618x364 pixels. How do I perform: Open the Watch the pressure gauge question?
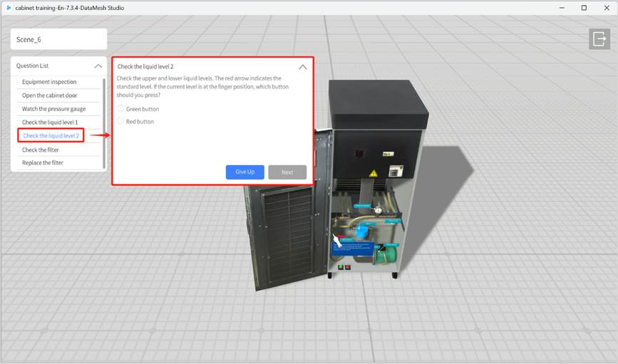pos(53,109)
